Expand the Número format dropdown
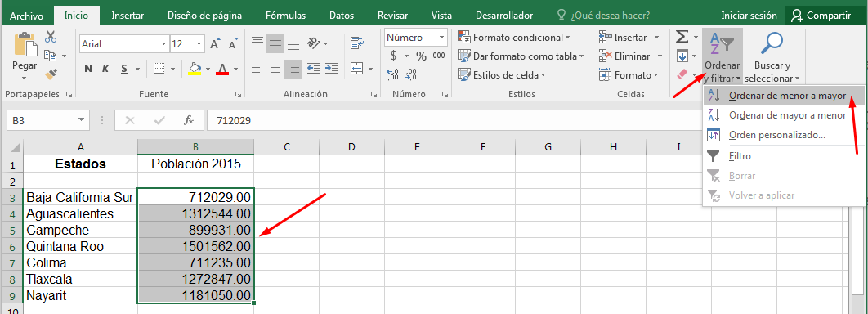This screenshot has width=868, height=314. point(442,38)
